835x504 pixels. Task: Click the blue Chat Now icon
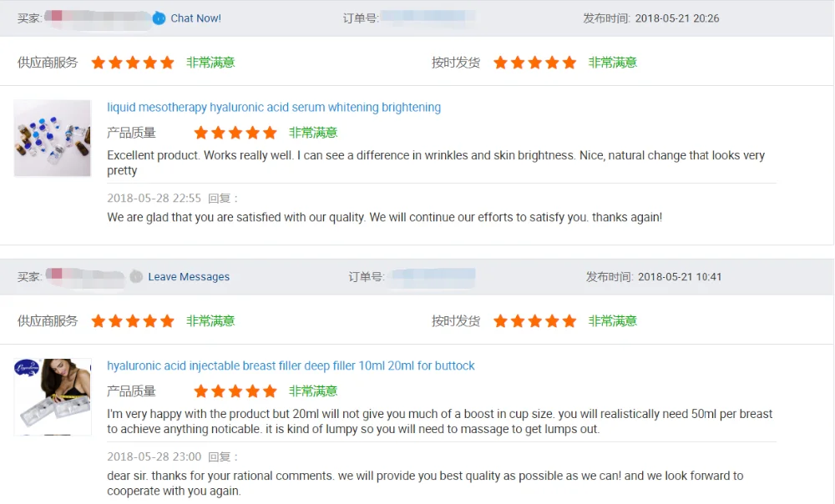[159, 18]
